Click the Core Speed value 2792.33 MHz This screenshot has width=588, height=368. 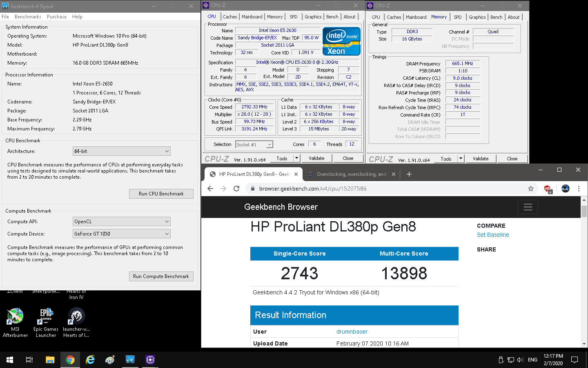coord(254,107)
